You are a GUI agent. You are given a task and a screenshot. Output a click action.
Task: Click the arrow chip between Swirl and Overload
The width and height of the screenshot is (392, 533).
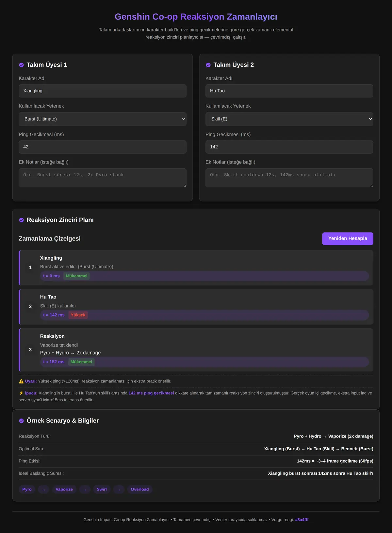(119, 490)
